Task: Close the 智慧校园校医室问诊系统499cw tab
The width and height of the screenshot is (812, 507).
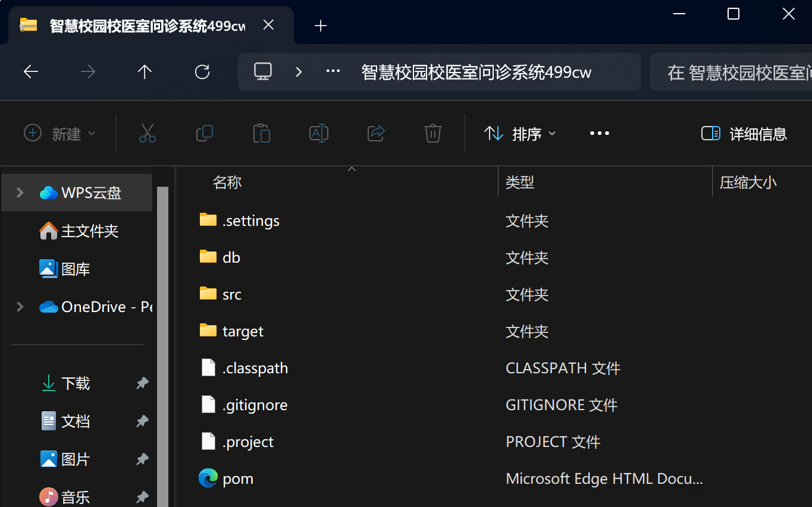Action: pos(268,25)
